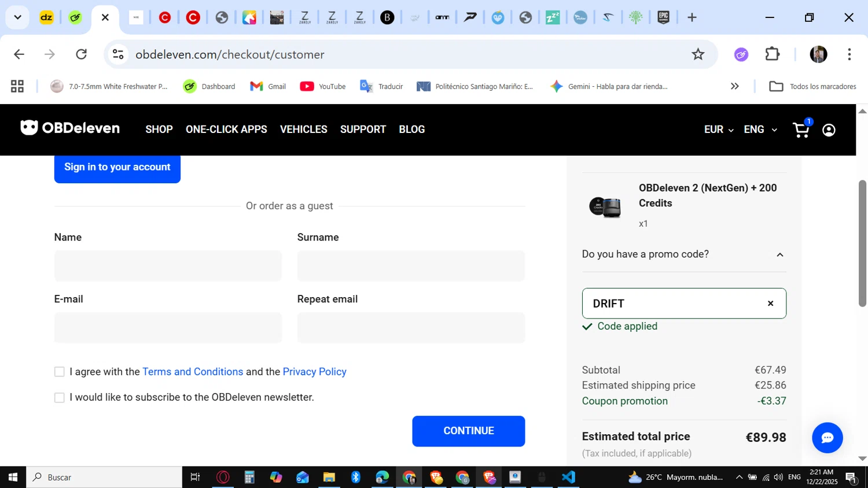
Task: Open Task View in the taskbar
Action: point(195,477)
